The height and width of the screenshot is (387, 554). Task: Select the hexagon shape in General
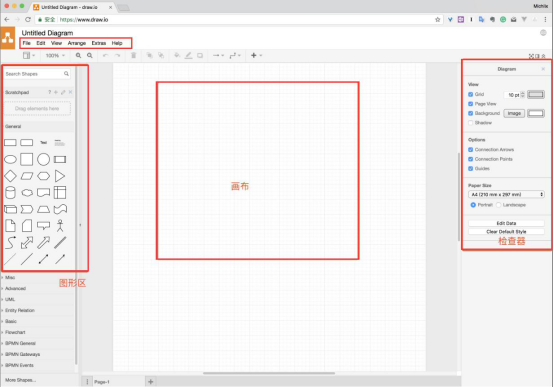[x=43, y=176]
